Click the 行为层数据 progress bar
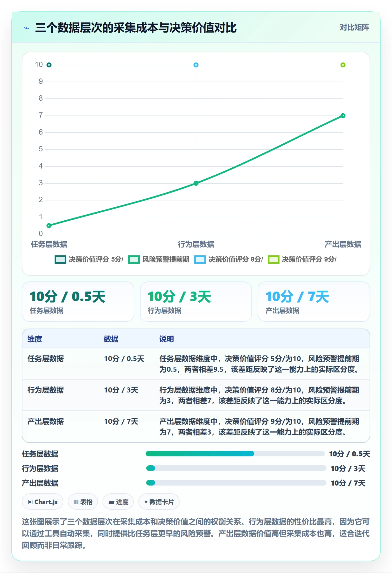The width and height of the screenshot is (392, 573). pos(236,468)
